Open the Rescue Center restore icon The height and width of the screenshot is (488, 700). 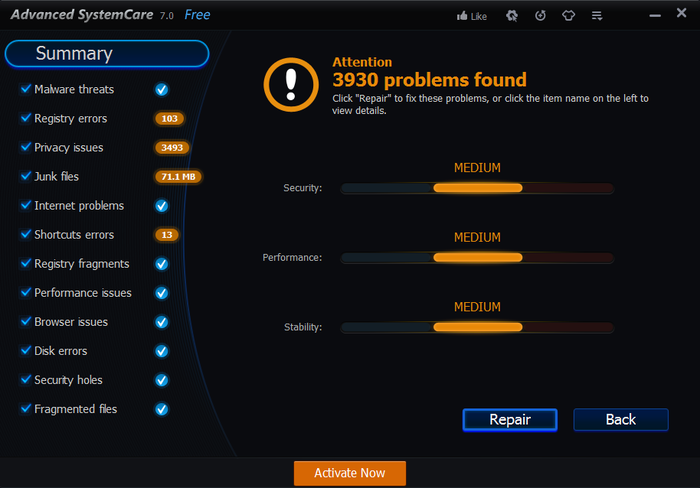(x=540, y=16)
